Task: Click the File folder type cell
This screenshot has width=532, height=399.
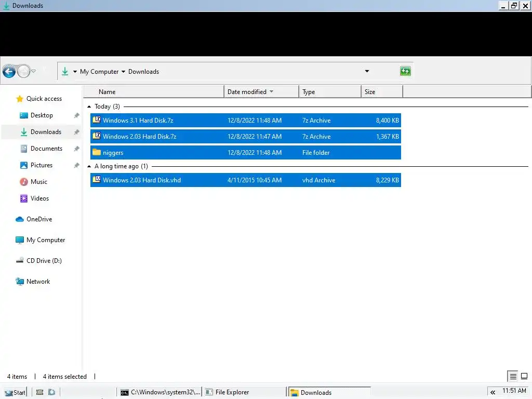Action: (x=316, y=153)
